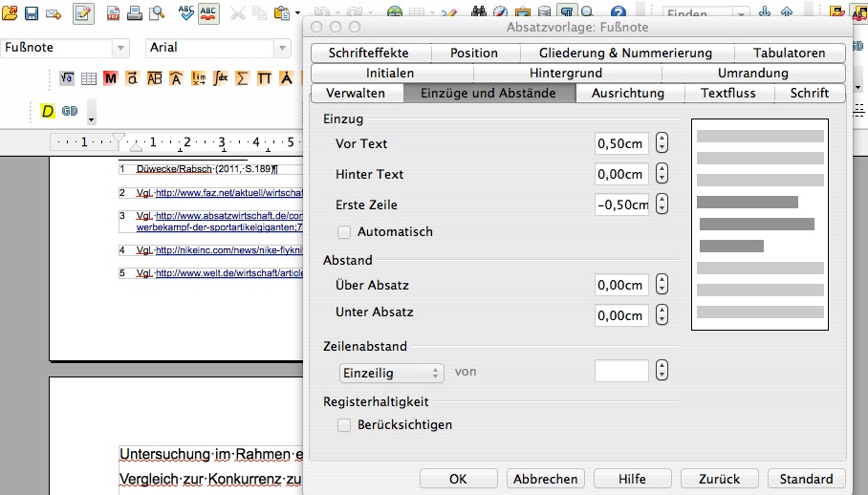Switch to the Ausrichtung tab
868x495 pixels.
627,93
